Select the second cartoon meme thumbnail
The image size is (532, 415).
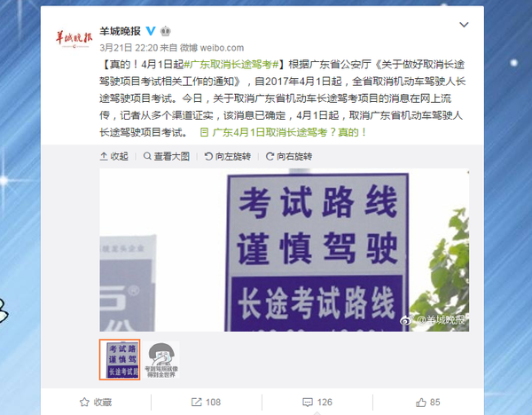pyautogui.click(x=161, y=359)
